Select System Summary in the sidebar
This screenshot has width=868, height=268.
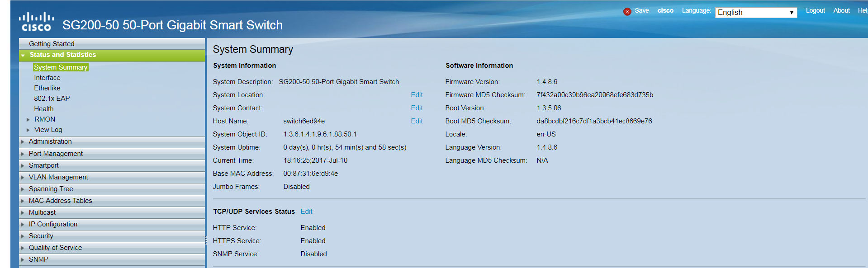point(61,67)
